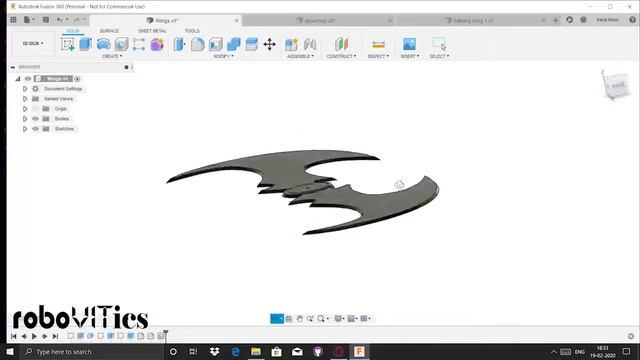Open the Modify dropdown menu

click(x=224, y=56)
